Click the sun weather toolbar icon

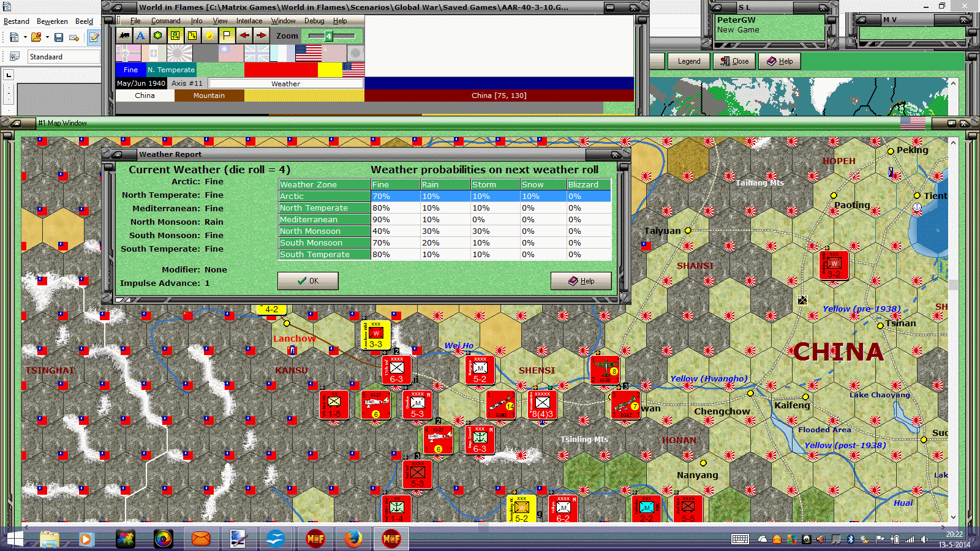click(209, 36)
